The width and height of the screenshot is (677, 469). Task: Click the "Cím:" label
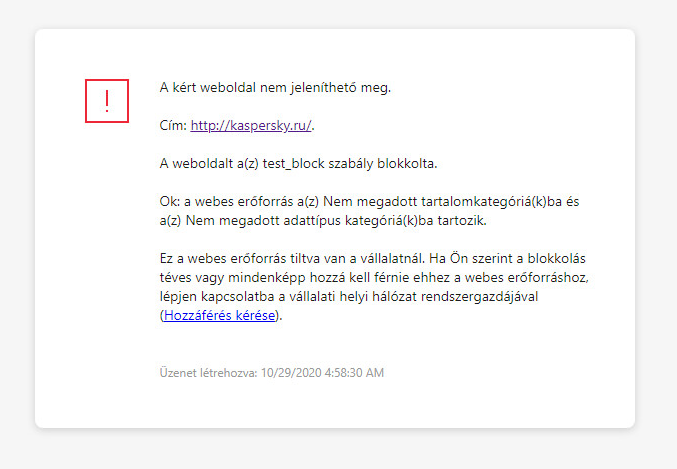172,125
